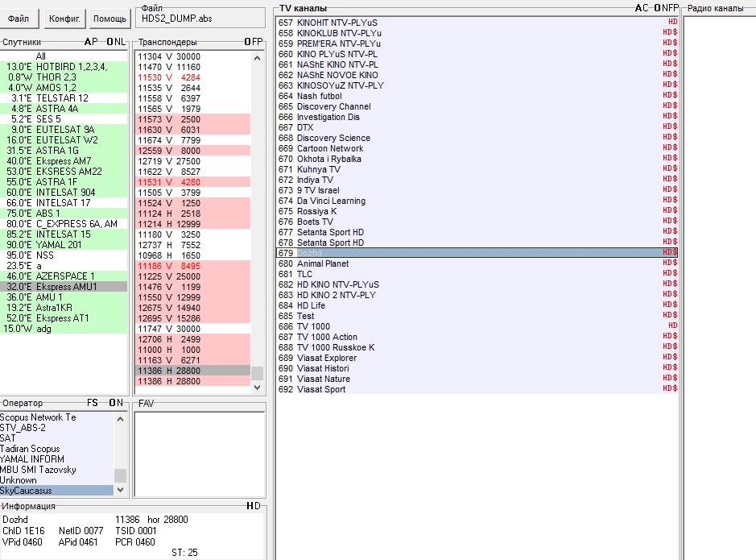Select P sort letter in TV каналы header
Image resolution: width=756 pixels, height=560 pixels.
coord(676,8)
